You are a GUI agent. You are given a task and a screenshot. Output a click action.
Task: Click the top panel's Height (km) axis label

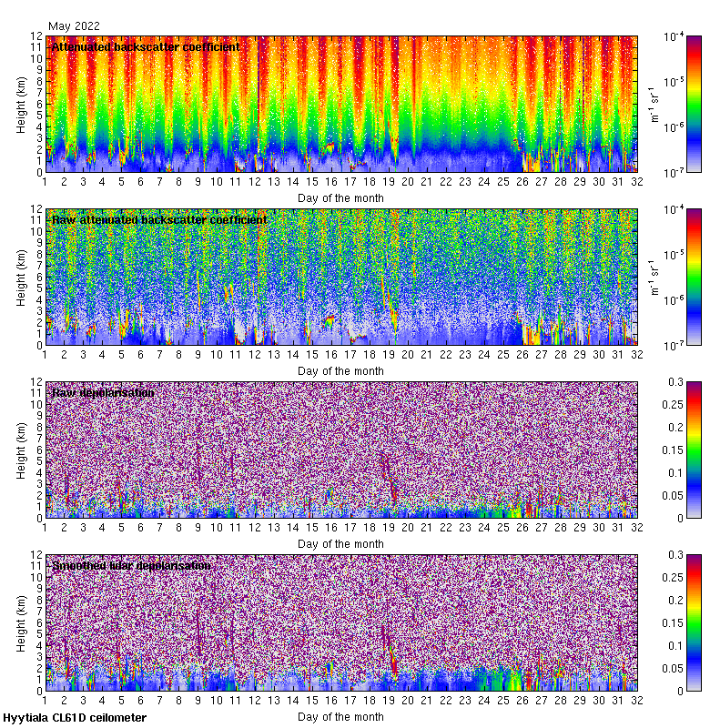tap(21, 104)
